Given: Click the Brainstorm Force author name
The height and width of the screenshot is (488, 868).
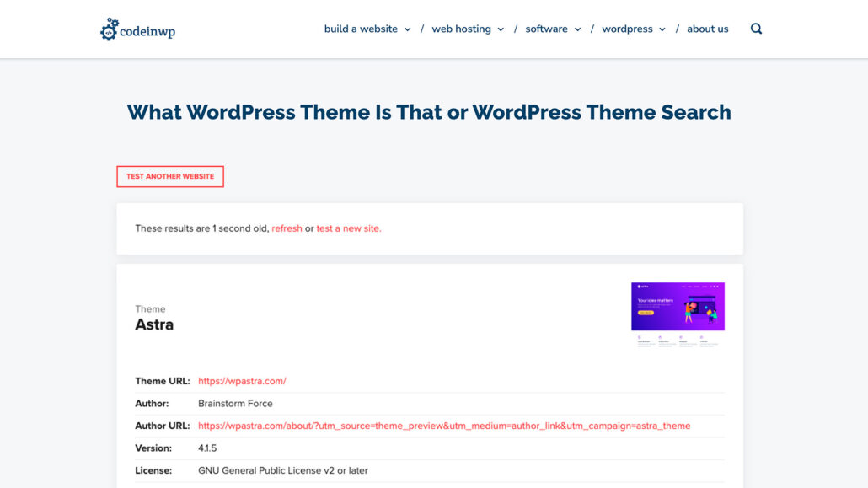Looking at the screenshot, I should [234, 403].
